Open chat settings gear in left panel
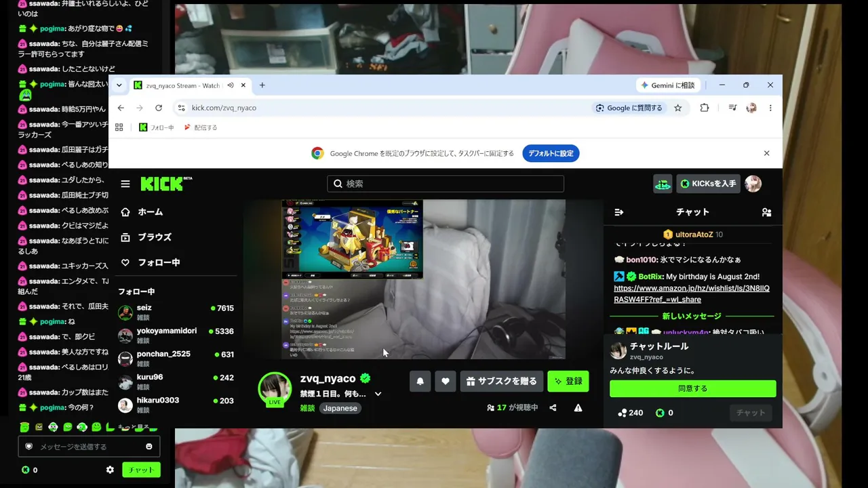 (110, 470)
